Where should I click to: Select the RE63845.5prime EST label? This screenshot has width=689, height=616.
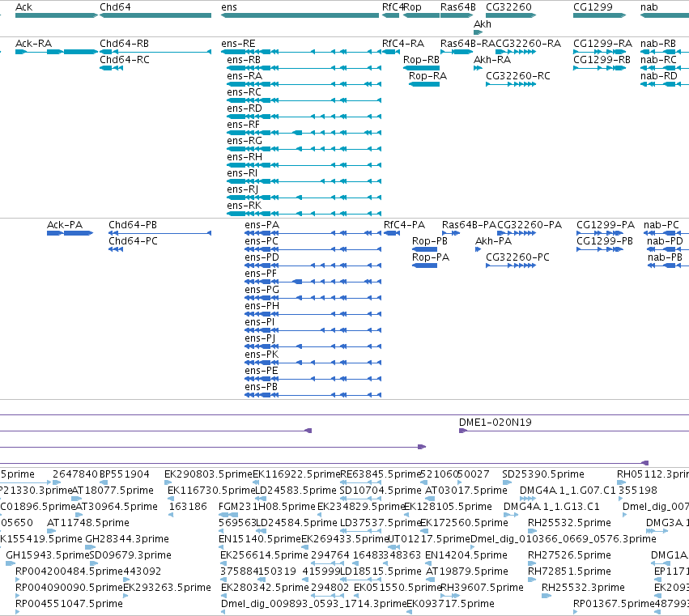tap(381, 474)
